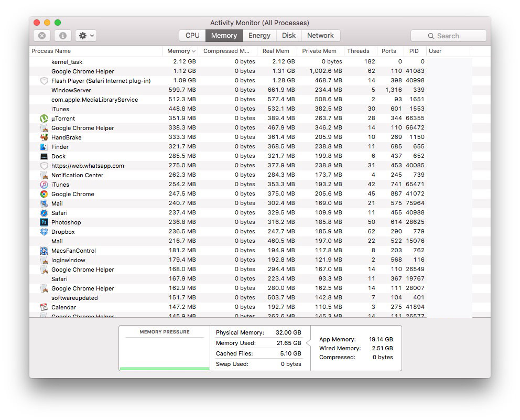520x420 pixels.
Task: Toggle sort order on Memory column
Action: (181, 51)
